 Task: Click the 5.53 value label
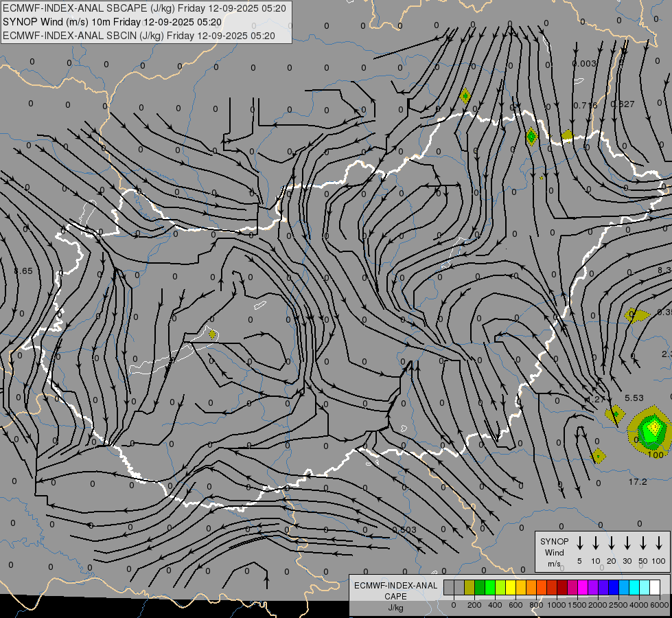[x=634, y=398]
